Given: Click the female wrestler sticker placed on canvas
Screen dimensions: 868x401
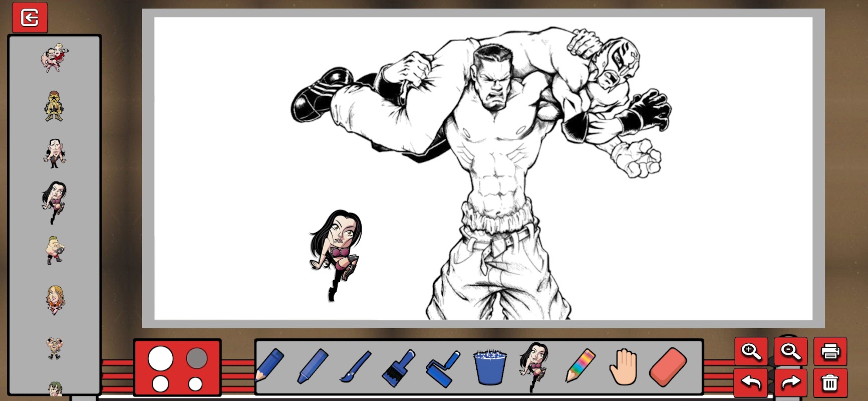Looking at the screenshot, I should pyautogui.click(x=336, y=256).
